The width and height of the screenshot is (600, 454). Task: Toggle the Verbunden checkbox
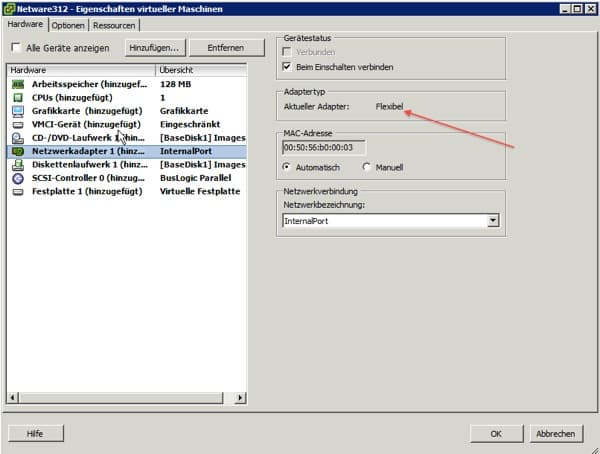[x=287, y=52]
